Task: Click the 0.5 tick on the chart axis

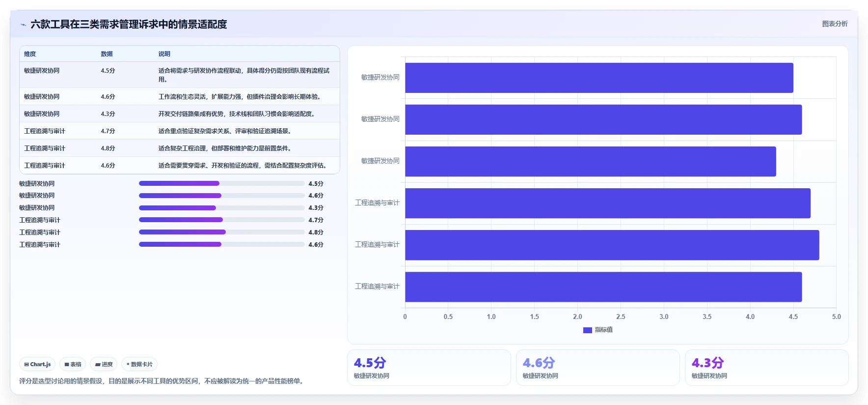Action: click(x=448, y=317)
